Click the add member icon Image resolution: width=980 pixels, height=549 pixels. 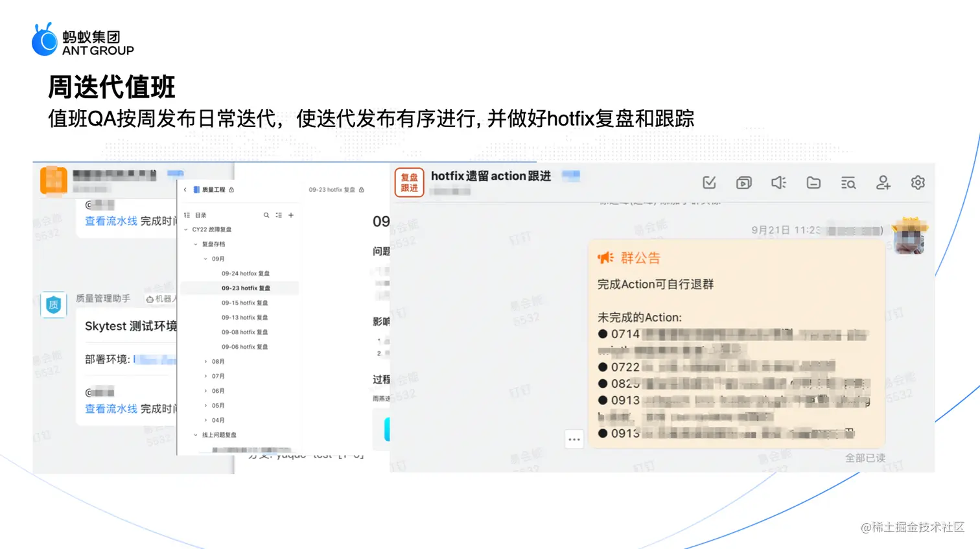[x=883, y=183]
